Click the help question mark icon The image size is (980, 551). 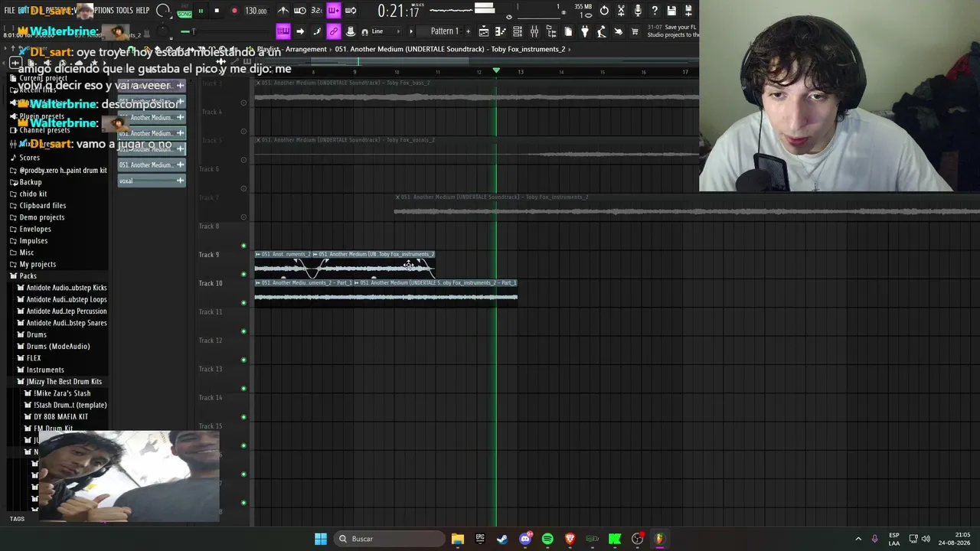pos(655,11)
